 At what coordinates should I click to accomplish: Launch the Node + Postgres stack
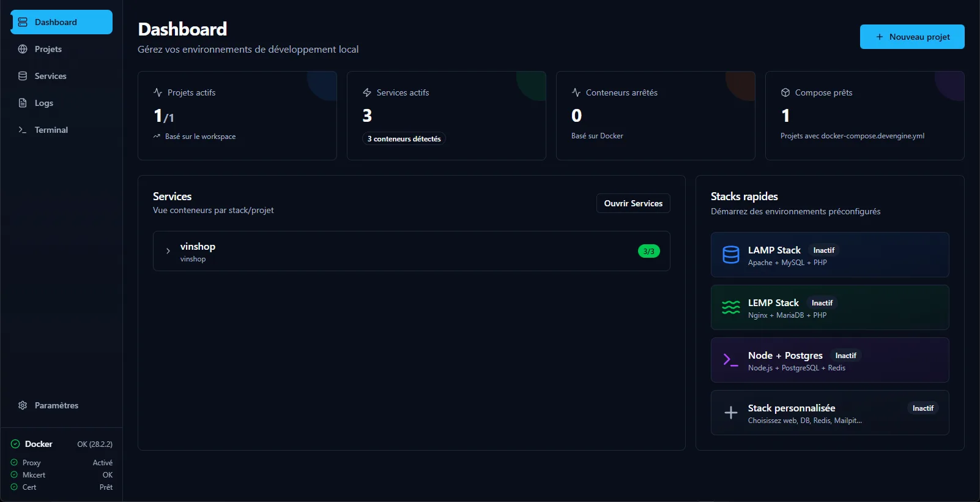point(830,360)
